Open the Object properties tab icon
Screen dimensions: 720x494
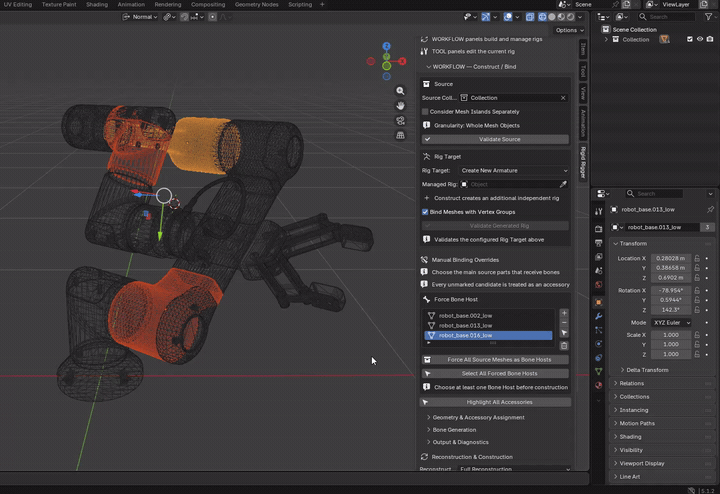point(598,302)
